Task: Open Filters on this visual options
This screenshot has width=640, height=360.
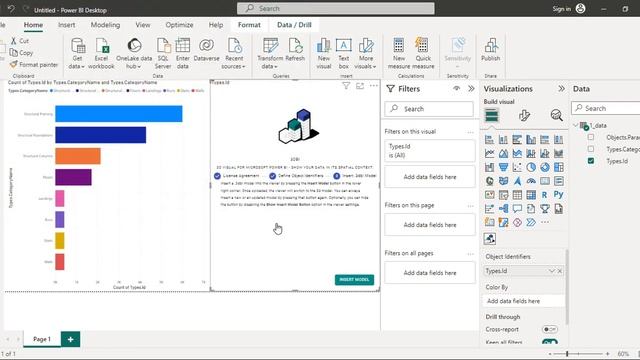Action: tap(470, 132)
